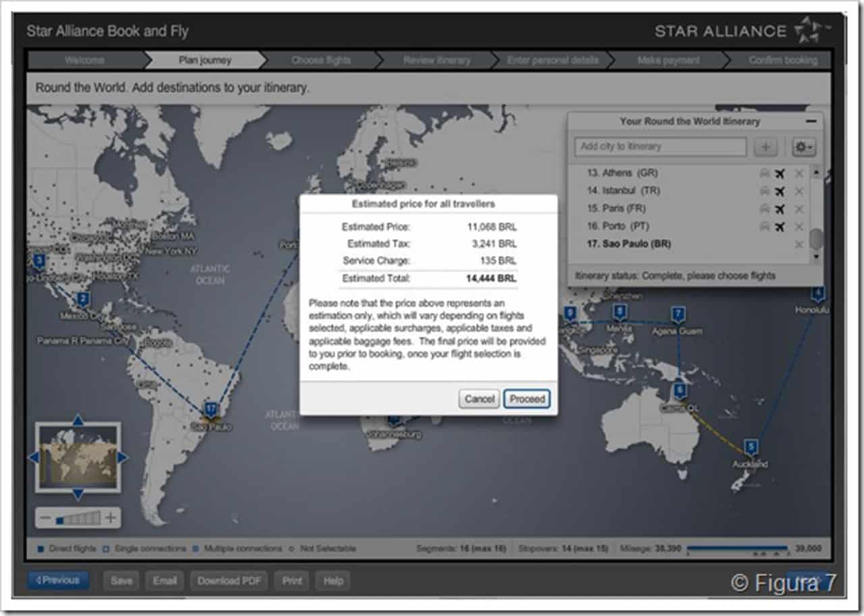This screenshot has width=864, height=616.
Task: Toggle surface transport for Paris row
Action: [764, 208]
